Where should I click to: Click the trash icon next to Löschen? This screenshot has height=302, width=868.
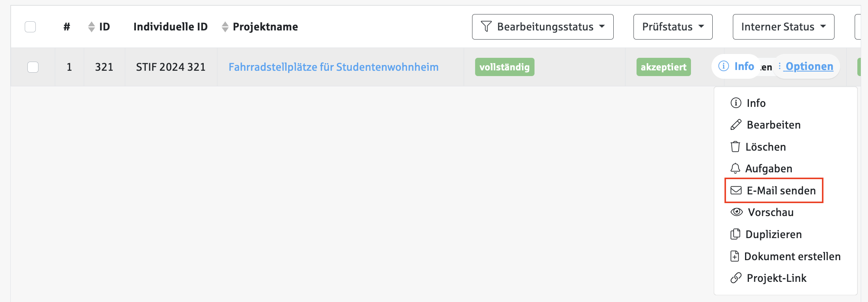click(735, 146)
